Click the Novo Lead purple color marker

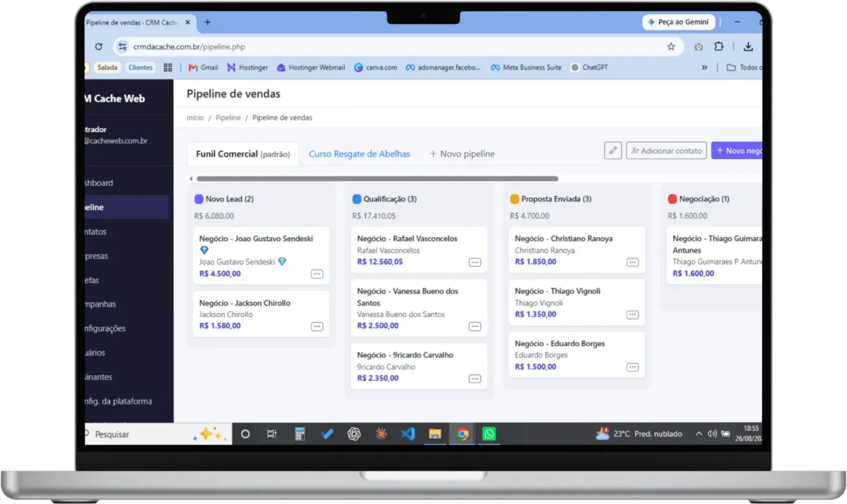(x=199, y=199)
